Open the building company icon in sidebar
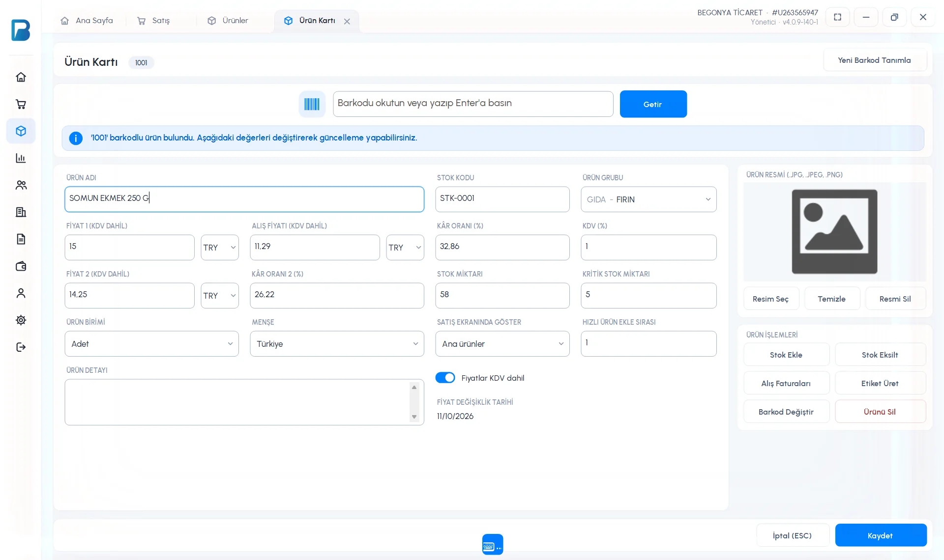This screenshot has width=944, height=560. tap(21, 212)
